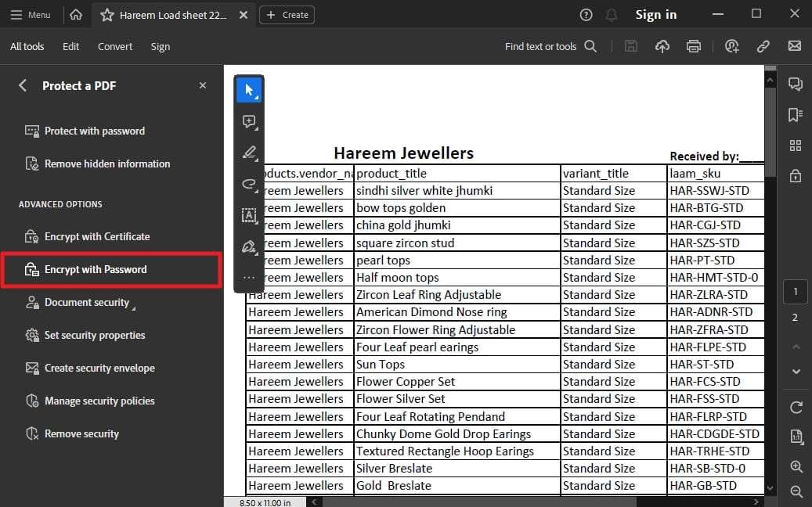Select the freehand draw tool

pos(249,184)
